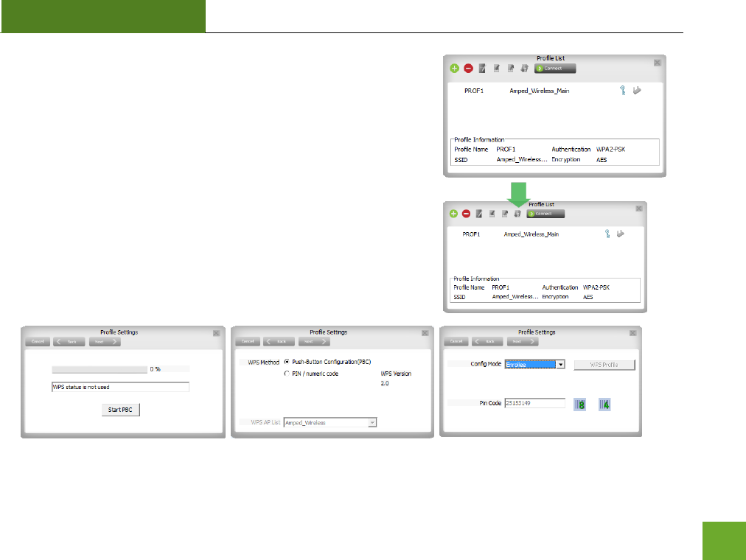Close the Config Mode Profile Settings window

click(x=633, y=333)
